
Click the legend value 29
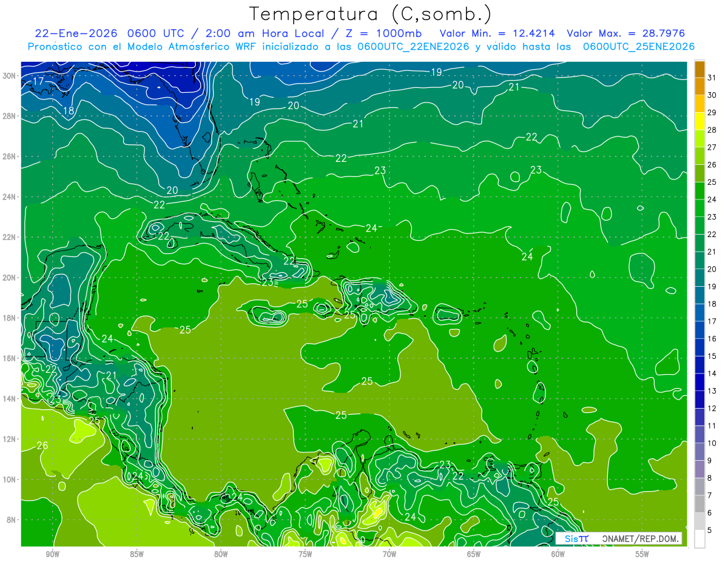712,113
